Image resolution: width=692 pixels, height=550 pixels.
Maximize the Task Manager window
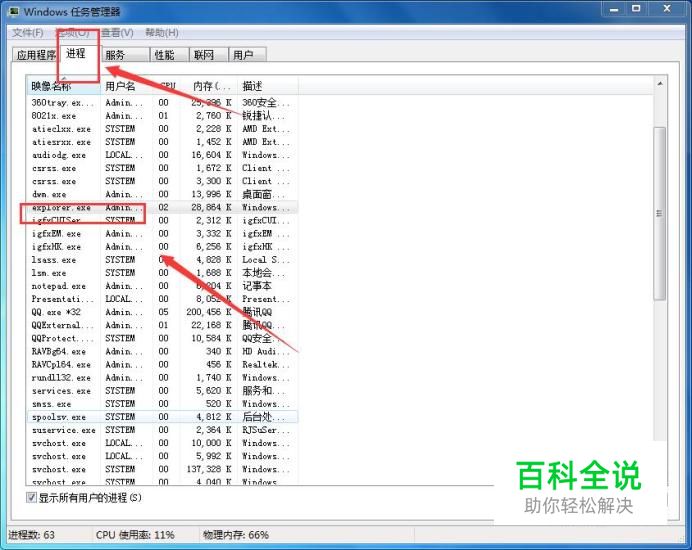636,9
